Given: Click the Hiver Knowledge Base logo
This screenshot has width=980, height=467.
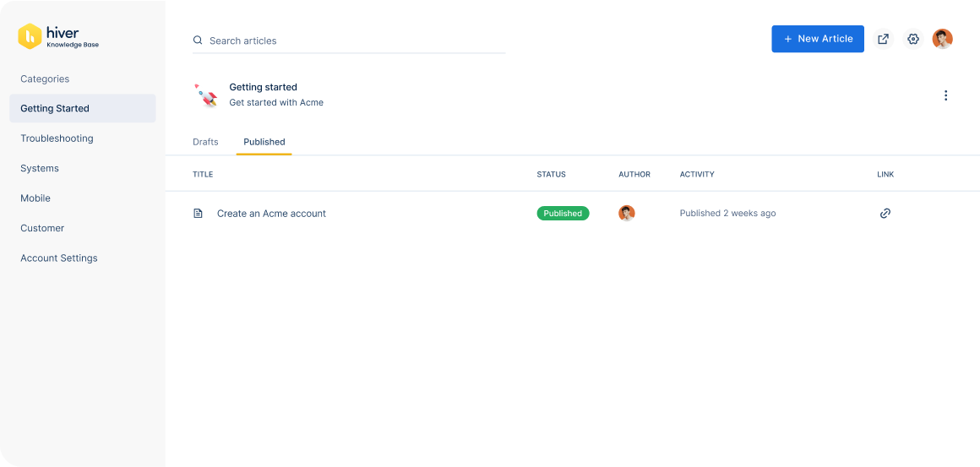Looking at the screenshot, I should coord(57,36).
